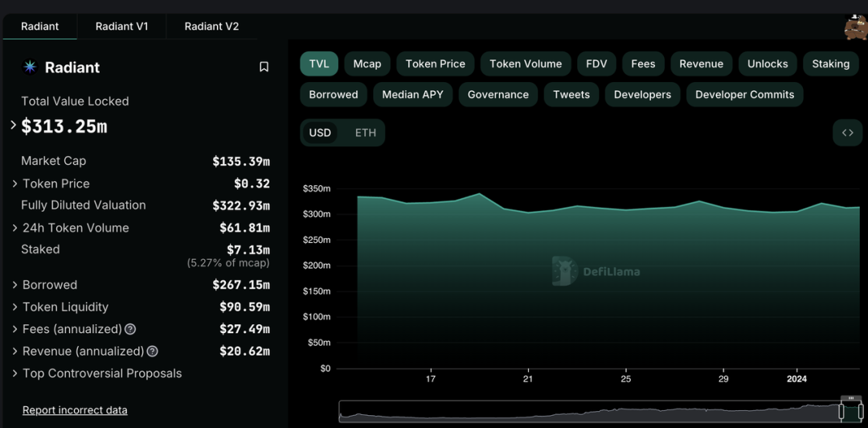Click the right handle of range slider
This screenshot has width=868, height=428.
(x=861, y=411)
